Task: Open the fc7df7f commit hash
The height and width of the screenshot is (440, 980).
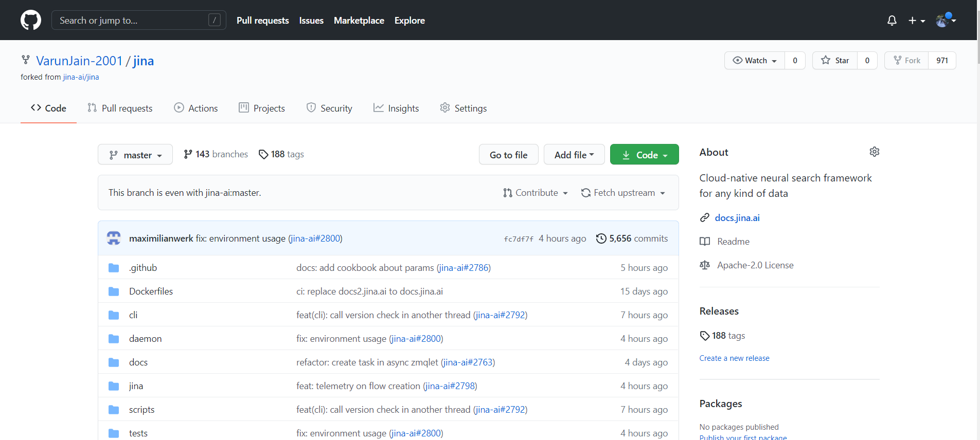Action: point(519,239)
